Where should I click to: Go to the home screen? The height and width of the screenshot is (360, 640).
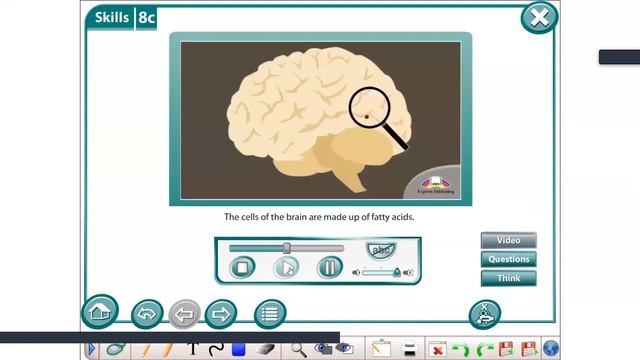click(100, 312)
